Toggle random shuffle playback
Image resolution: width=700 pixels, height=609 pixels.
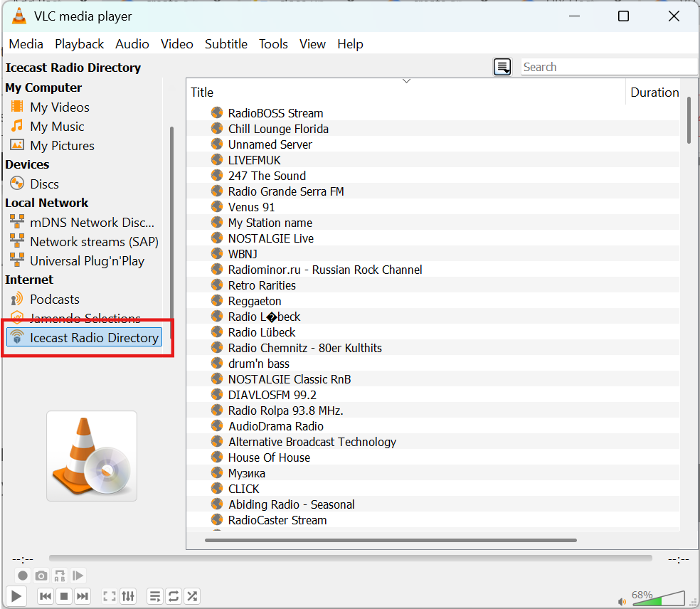tap(192, 596)
